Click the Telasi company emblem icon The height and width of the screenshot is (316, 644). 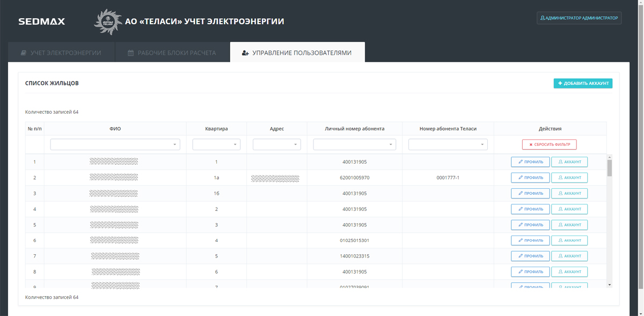point(108,22)
